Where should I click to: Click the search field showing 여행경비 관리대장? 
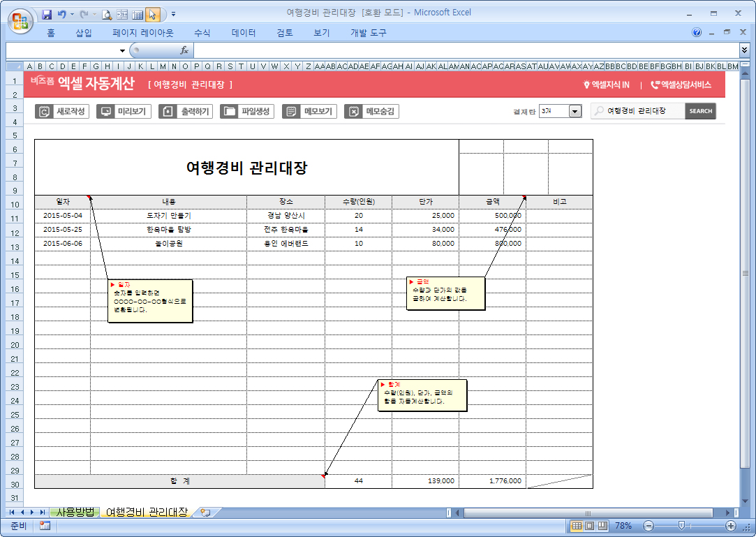click(637, 111)
